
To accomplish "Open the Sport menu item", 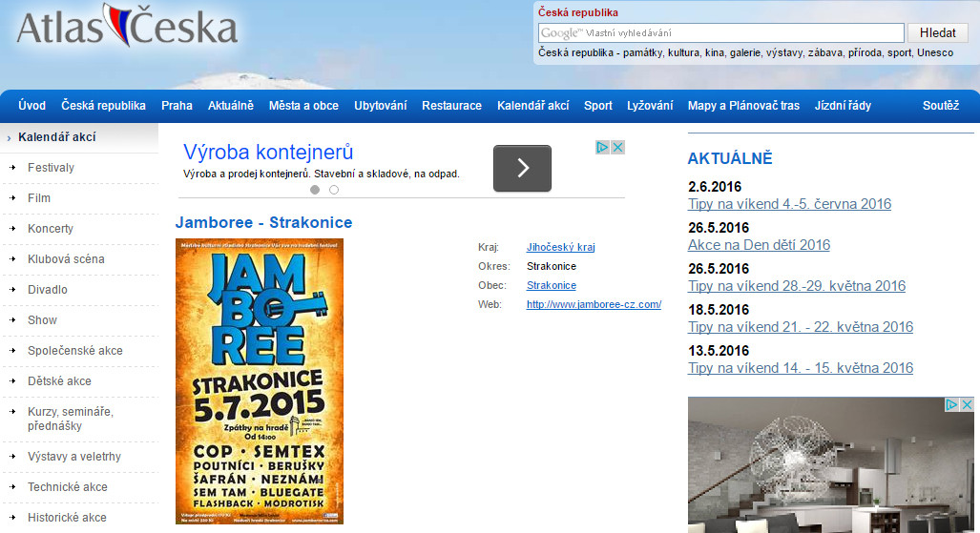I will point(598,106).
